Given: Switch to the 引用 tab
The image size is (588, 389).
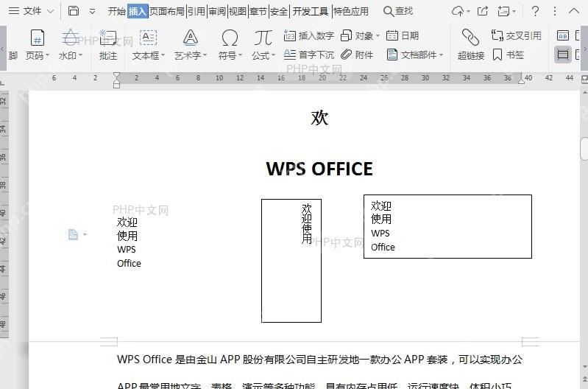Looking at the screenshot, I should tap(196, 11).
